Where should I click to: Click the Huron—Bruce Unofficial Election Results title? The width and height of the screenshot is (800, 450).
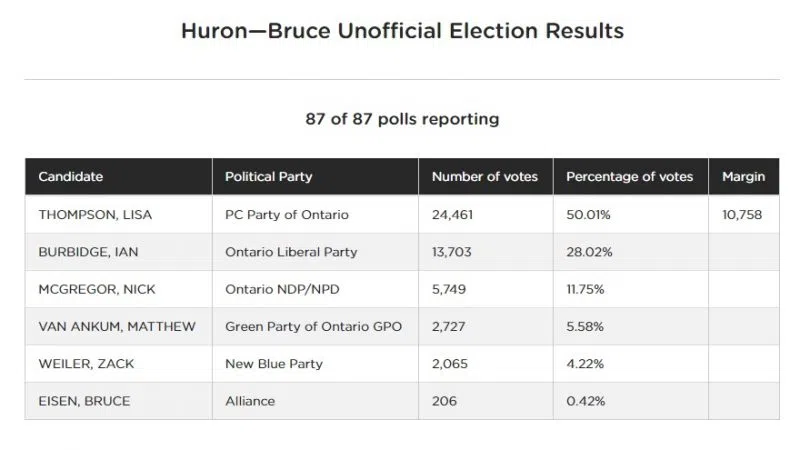click(x=402, y=31)
